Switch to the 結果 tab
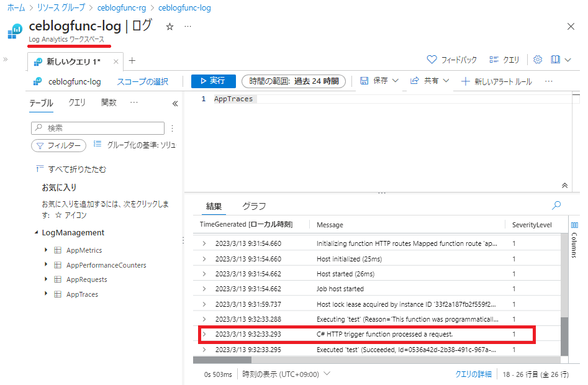 click(214, 206)
